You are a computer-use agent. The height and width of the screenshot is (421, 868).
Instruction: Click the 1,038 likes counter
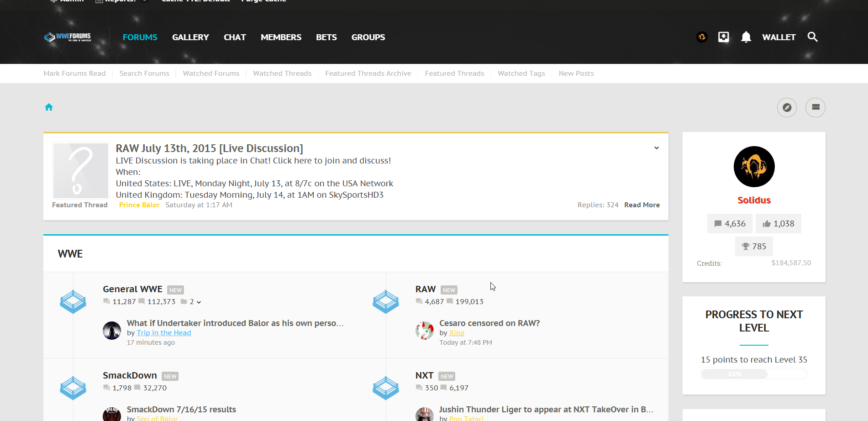pyautogui.click(x=778, y=224)
